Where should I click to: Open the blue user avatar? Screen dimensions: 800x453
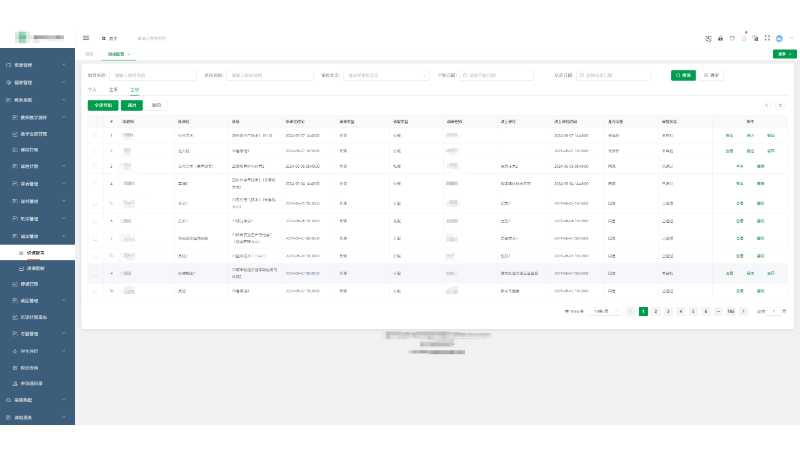coord(779,38)
